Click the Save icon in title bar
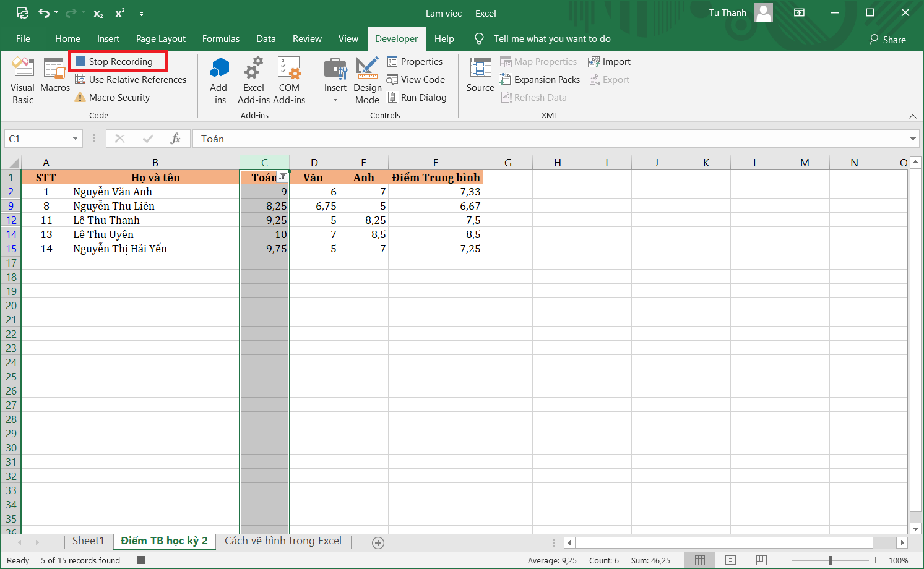The height and width of the screenshot is (569, 924). point(22,13)
